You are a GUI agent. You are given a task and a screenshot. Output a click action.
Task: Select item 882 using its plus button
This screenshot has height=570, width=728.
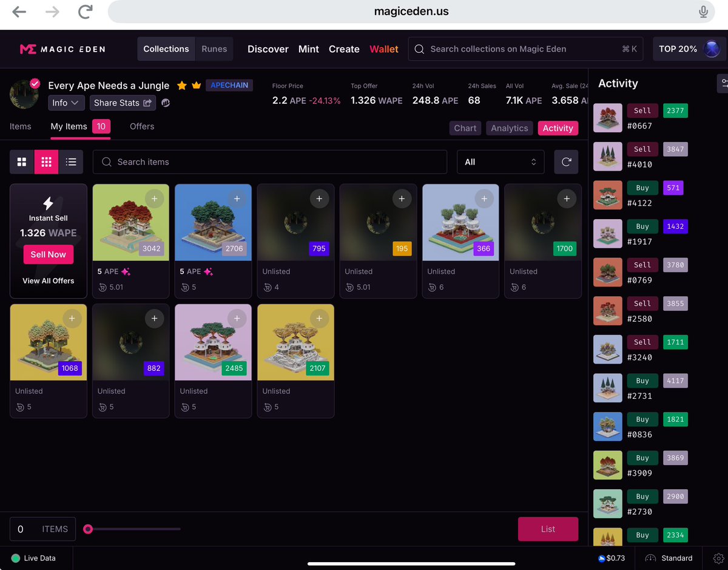[x=154, y=319]
